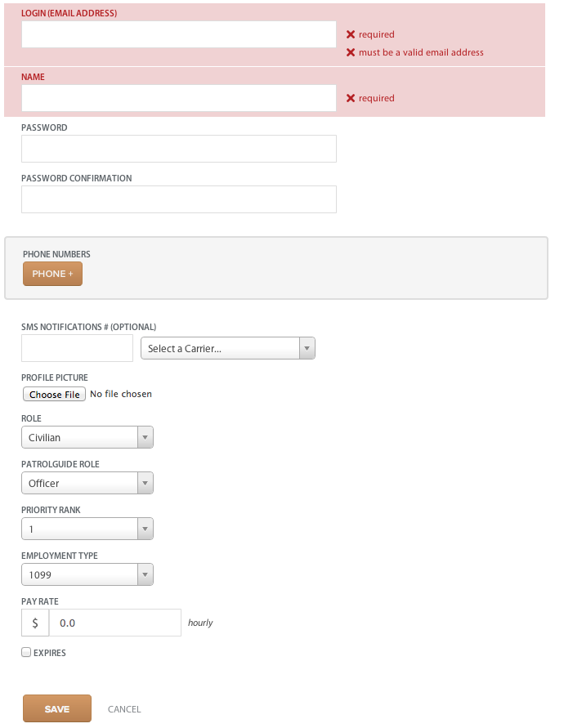Screen dimensions: 573x728
Task: Enable the Expires checkbox
Action: tap(26, 652)
